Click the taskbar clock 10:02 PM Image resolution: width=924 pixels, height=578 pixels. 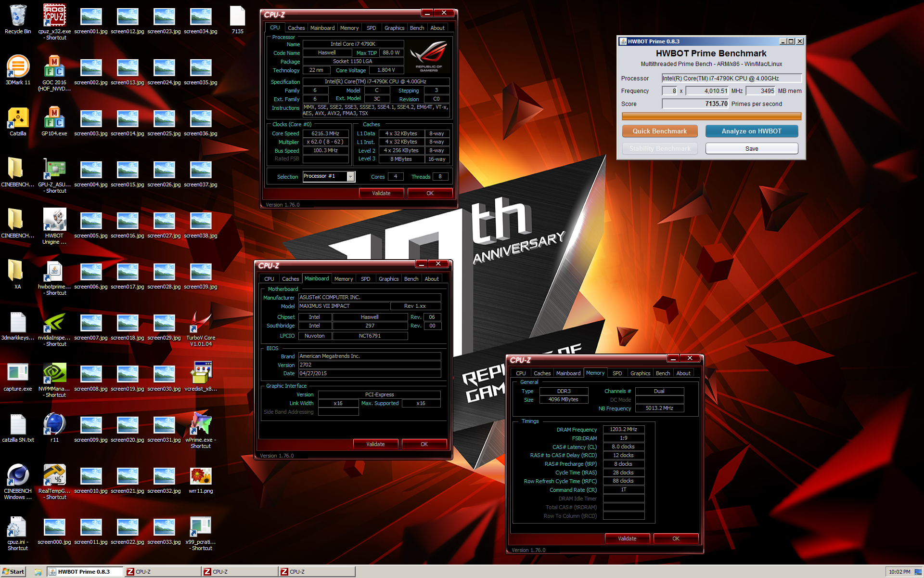(899, 572)
